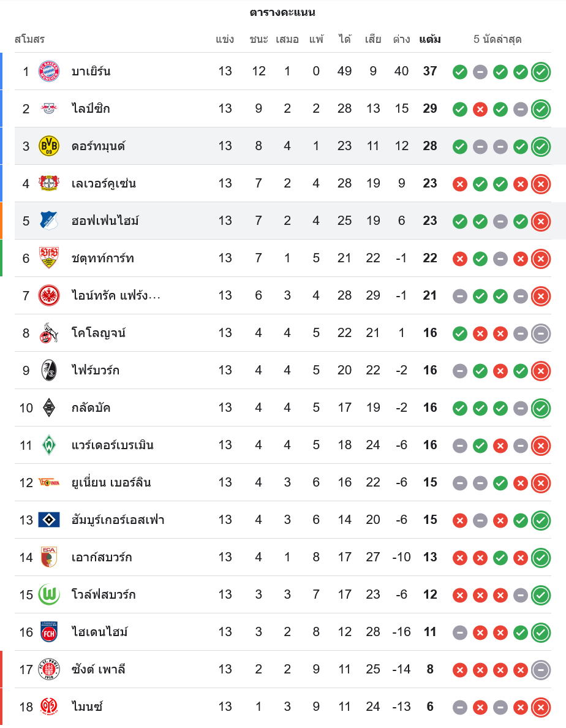
Task: Open Bayern's latest match win indicator
Action: click(x=540, y=72)
